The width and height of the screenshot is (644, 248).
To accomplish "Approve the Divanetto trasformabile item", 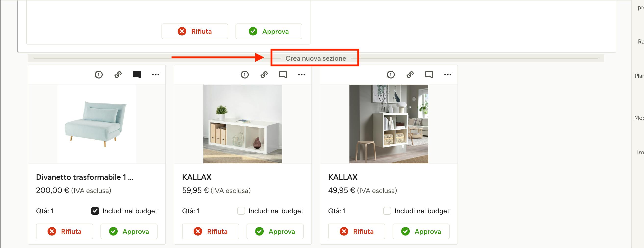I will [129, 232].
